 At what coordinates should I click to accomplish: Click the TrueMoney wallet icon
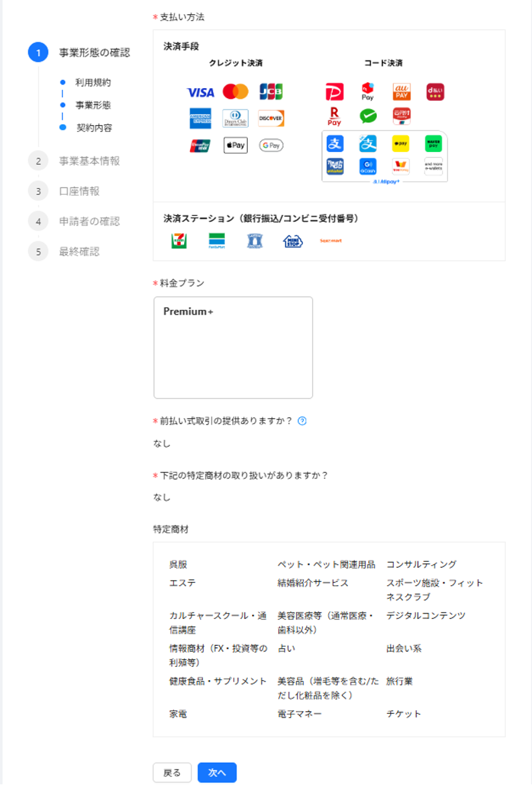[x=400, y=166]
